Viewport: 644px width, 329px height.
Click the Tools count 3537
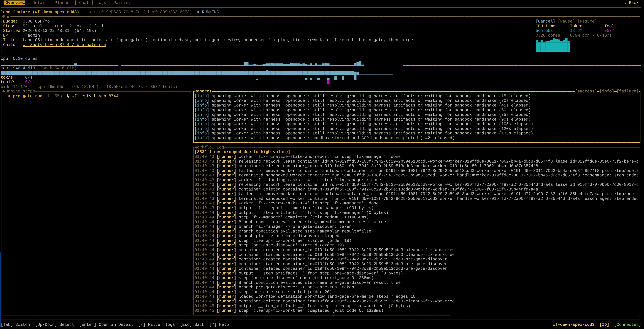[609, 30]
